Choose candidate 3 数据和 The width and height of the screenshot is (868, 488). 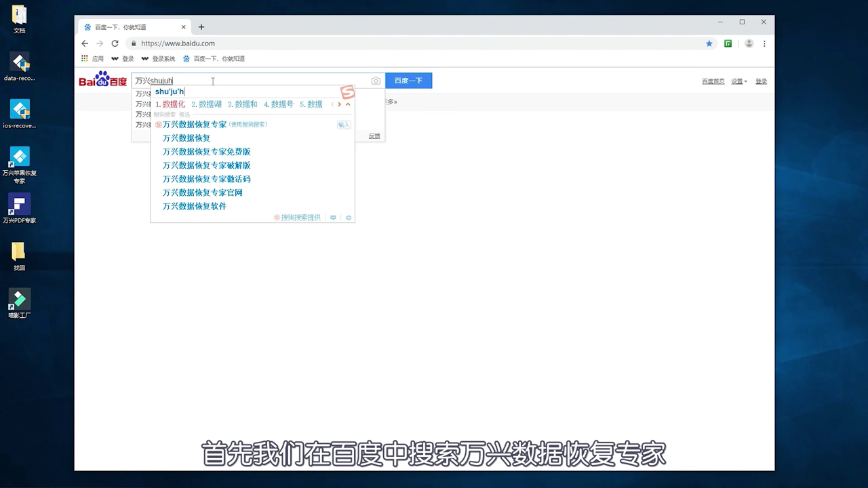[x=242, y=104]
